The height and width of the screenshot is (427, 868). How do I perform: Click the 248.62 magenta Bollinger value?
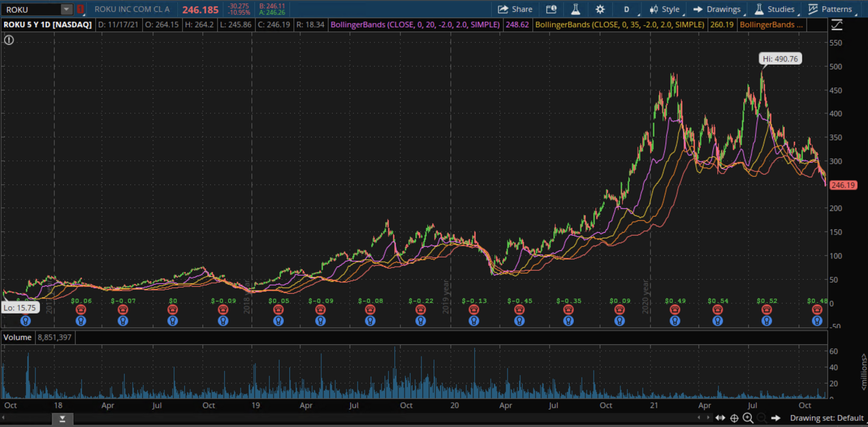518,25
